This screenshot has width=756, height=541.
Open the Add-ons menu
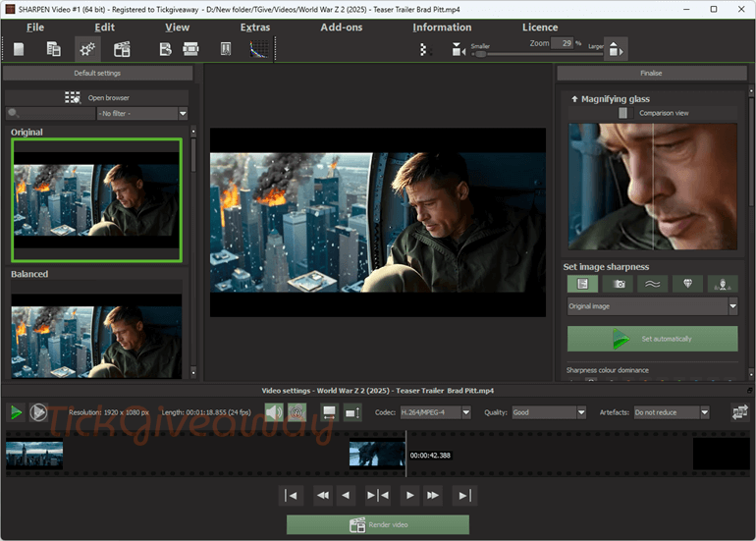click(x=342, y=27)
